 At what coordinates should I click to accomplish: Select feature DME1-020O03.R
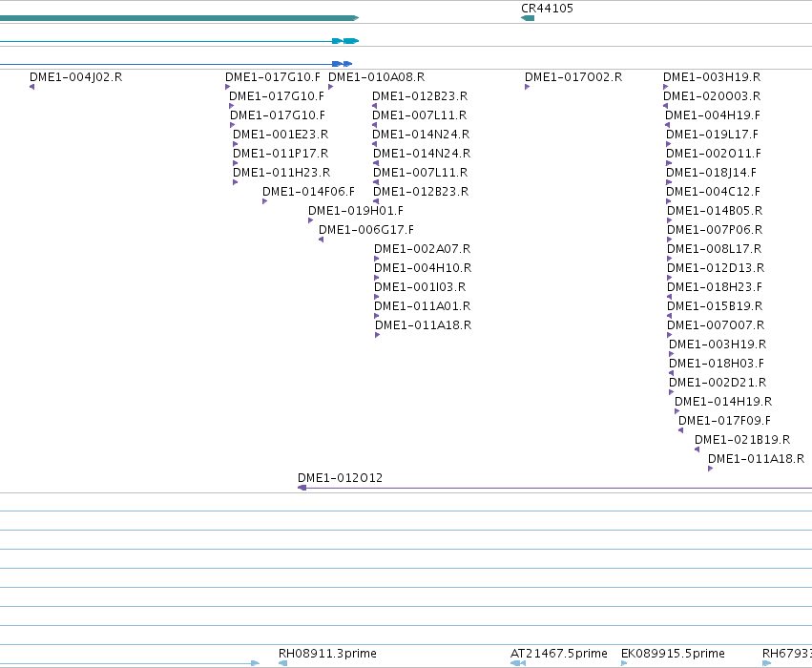click(x=712, y=96)
